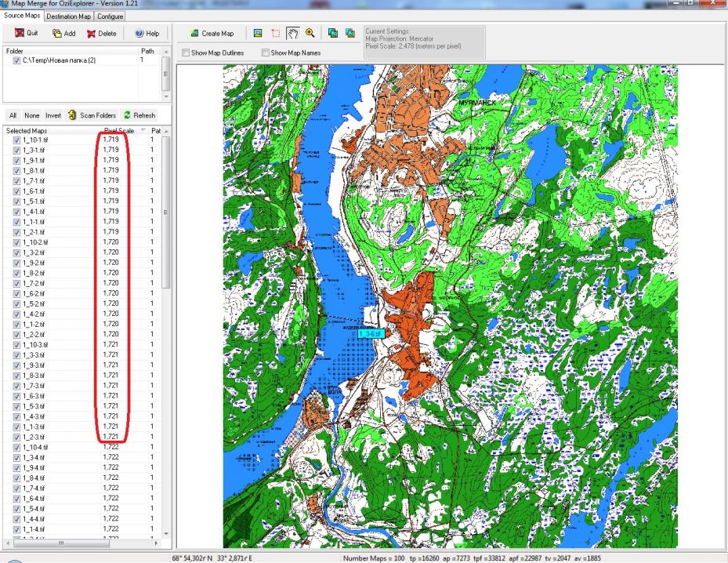Viewport: 728px width, 563px height.
Task: Click Create Map in the toolbar
Action: [x=212, y=34]
